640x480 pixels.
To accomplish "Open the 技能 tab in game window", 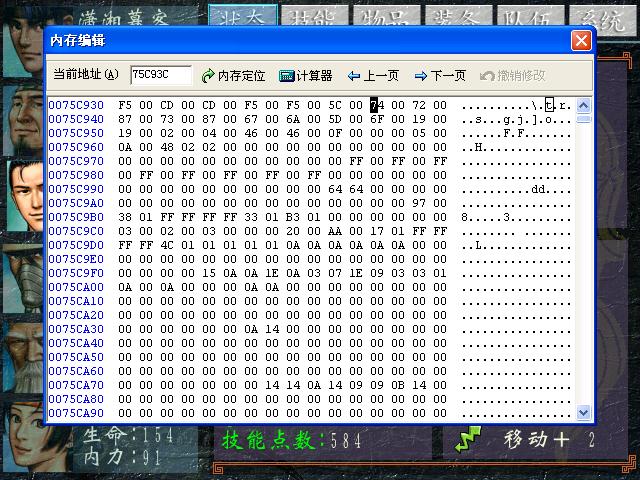I will [315, 17].
